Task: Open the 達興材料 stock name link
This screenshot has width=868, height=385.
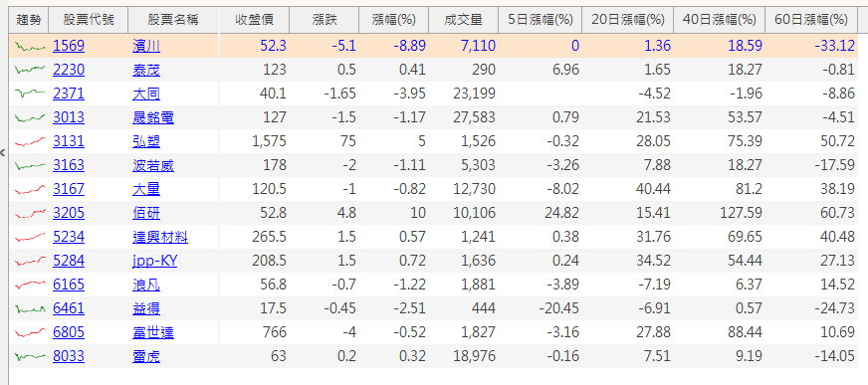Action: click(160, 237)
